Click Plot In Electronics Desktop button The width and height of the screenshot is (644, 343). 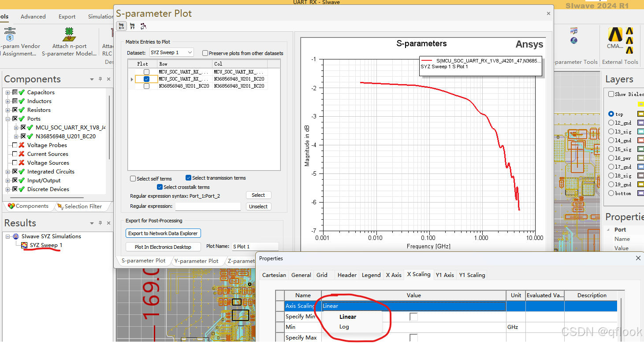[x=163, y=247]
